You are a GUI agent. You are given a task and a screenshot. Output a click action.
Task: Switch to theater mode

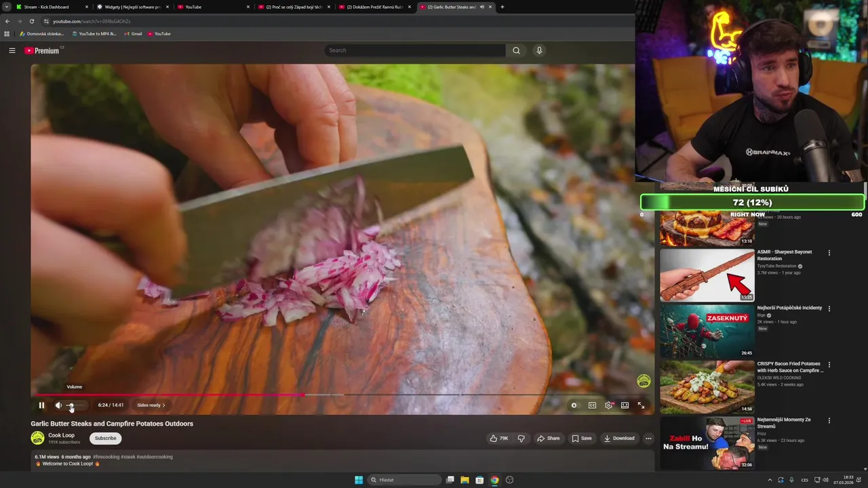tap(625, 405)
